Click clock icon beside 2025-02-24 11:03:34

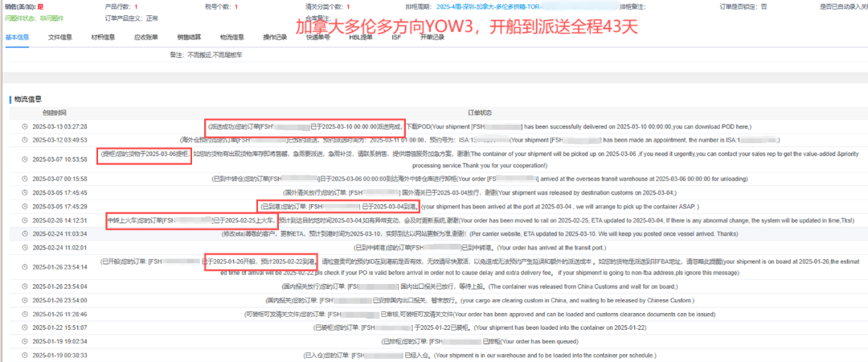click(24, 235)
